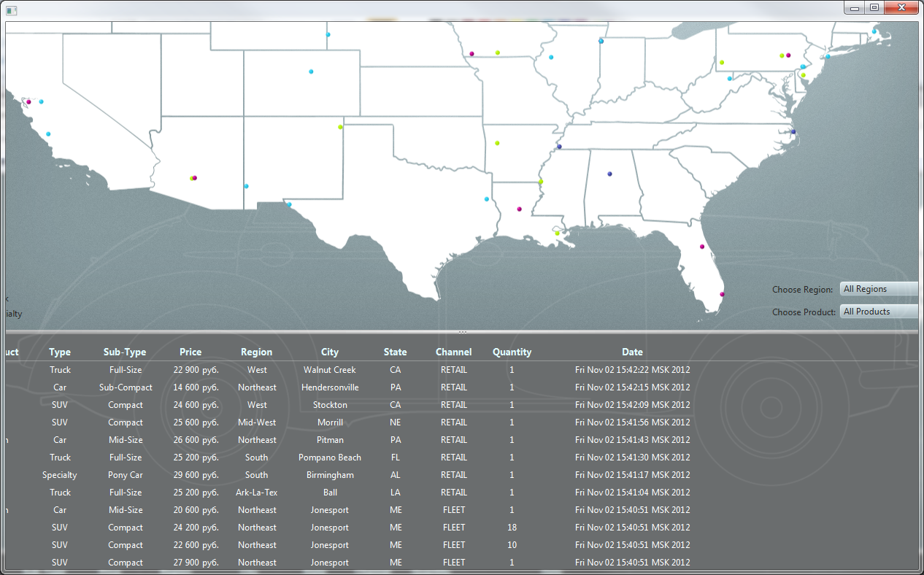Select the Birmingham sale row
The image size is (924, 575).
click(330, 475)
